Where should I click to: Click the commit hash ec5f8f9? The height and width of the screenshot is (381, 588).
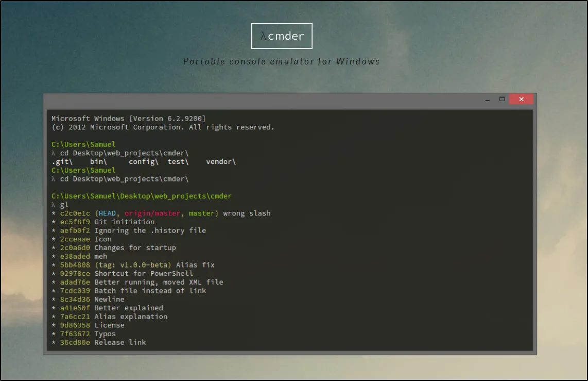(x=74, y=222)
